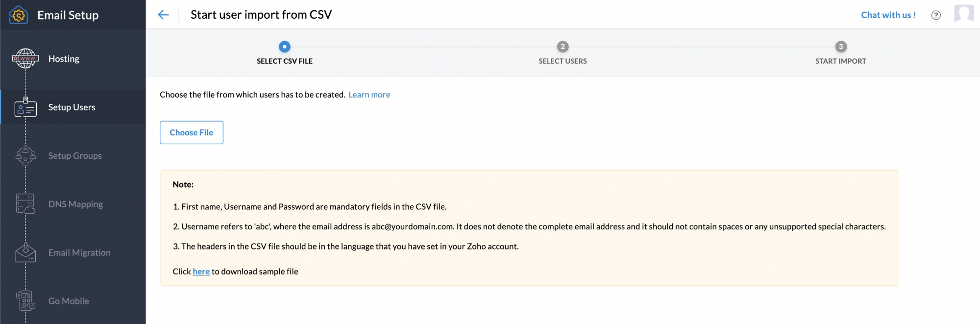Jump to step 3 Start Import
The height and width of the screenshot is (324, 980).
tap(840, 47)
